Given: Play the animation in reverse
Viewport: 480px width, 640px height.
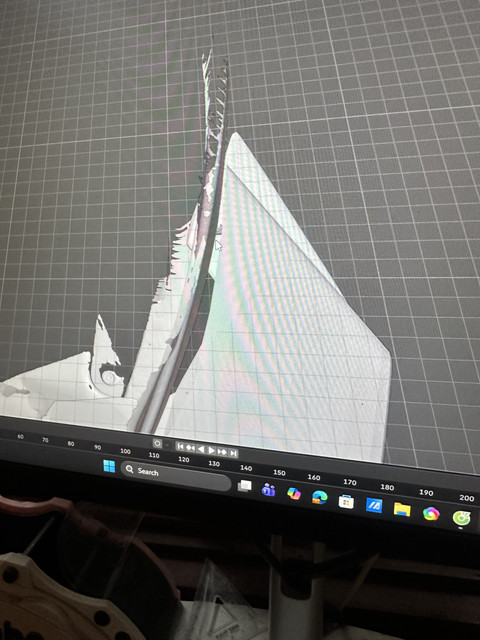Looking at the screenshot, I should point(201,449).
